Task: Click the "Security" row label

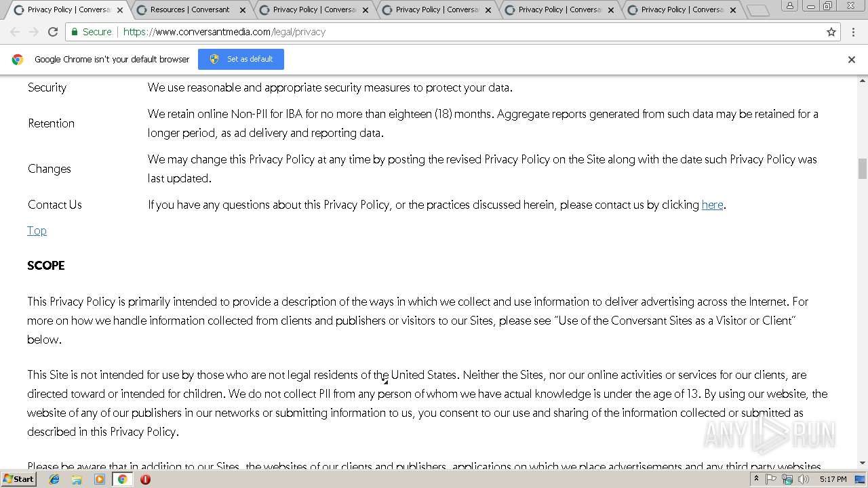Action: (47, 87)
